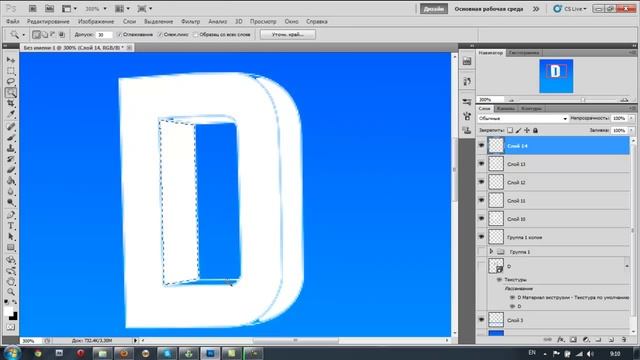Image resolution: width=640 pixels, height=360 pixels.
Task: Hide layer Слой 3
Action: tap(481, 320)
